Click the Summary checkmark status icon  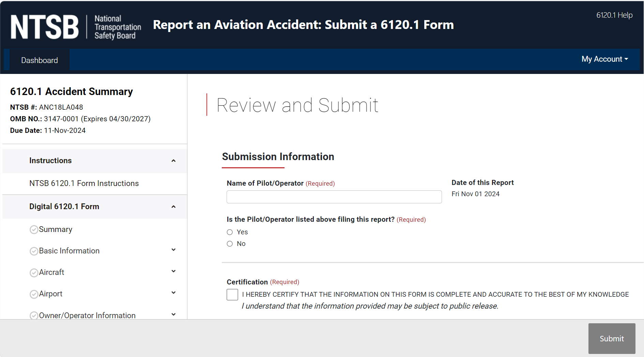(x=34, y=230)
